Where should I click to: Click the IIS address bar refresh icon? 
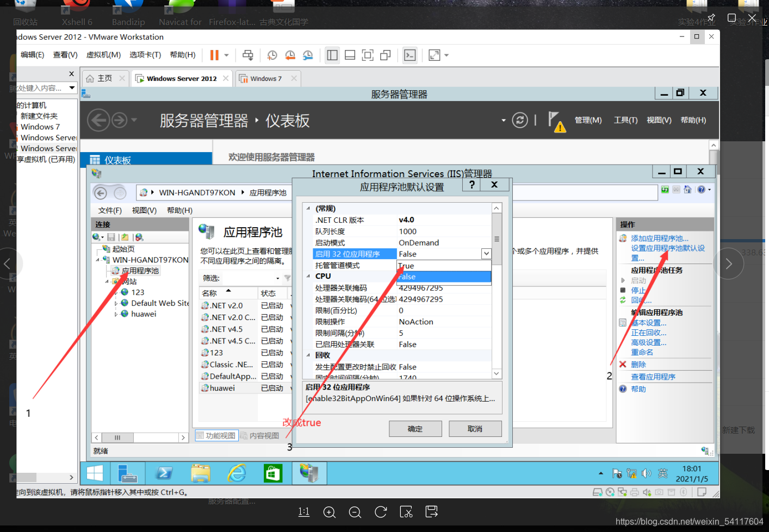[665, 190]
